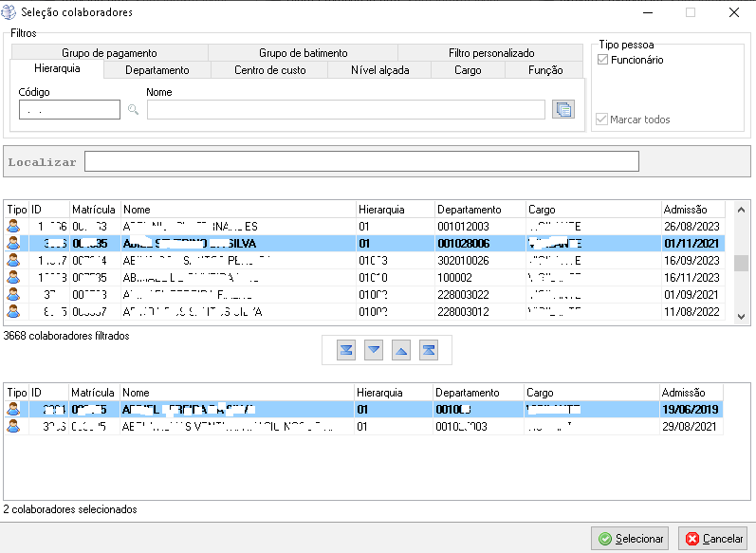Click person icon of row dated 26/08/2023
The width and height of the screenshot is (756, 553).
[14, 226]
